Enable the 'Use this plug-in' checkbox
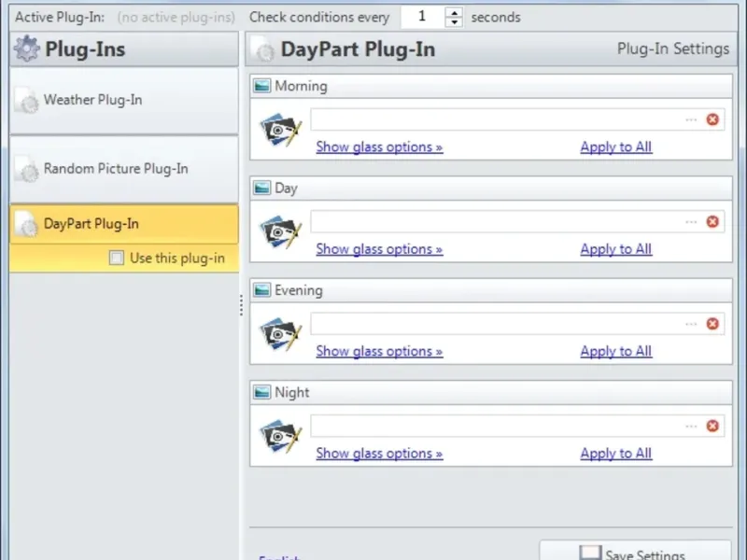The height and width of the screenshot is (560, 747). click(117, 259)
